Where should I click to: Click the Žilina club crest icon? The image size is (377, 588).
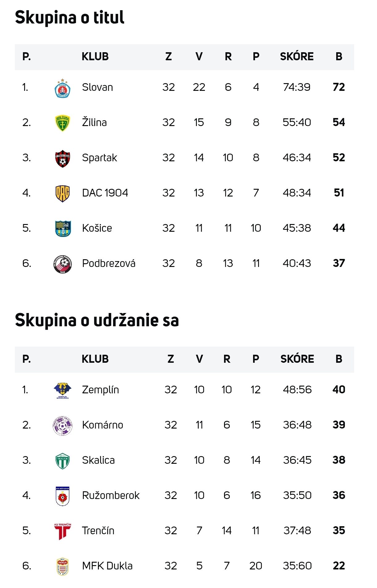click(62, 123)
